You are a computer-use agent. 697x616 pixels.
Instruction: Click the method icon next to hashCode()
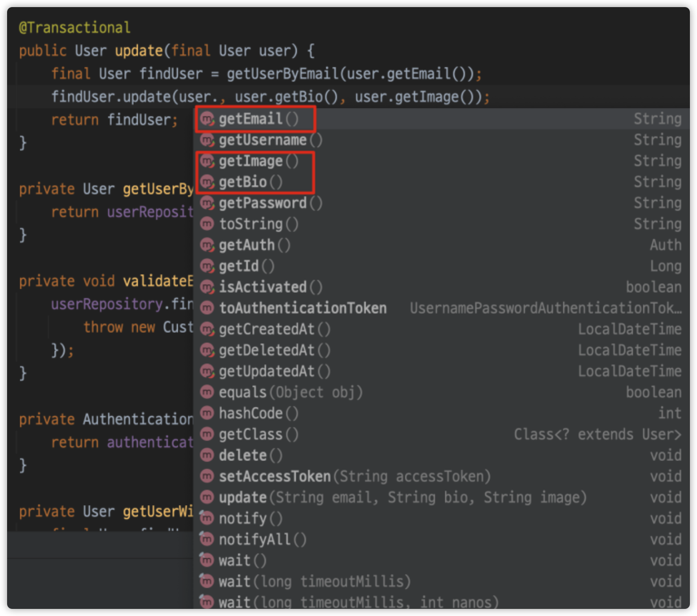coord(207,413)
